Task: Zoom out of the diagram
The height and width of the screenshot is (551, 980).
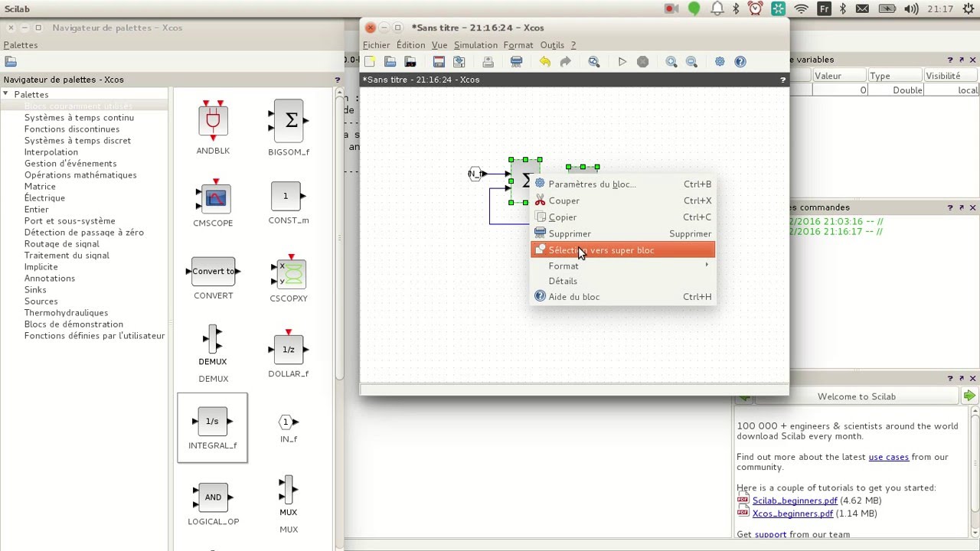Action: pos(691,62)
